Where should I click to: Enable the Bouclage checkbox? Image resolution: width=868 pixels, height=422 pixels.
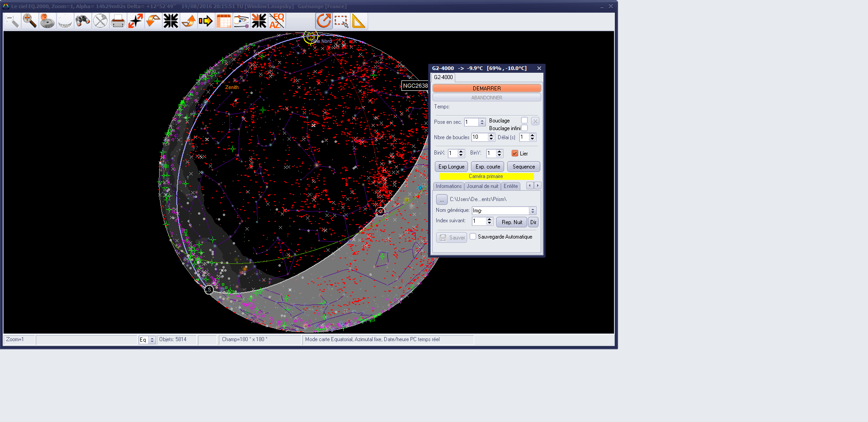click(x=524, y=121)
